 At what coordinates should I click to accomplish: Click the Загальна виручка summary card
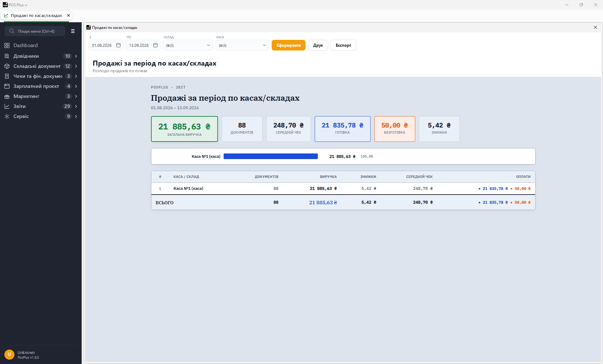point(184,129)
